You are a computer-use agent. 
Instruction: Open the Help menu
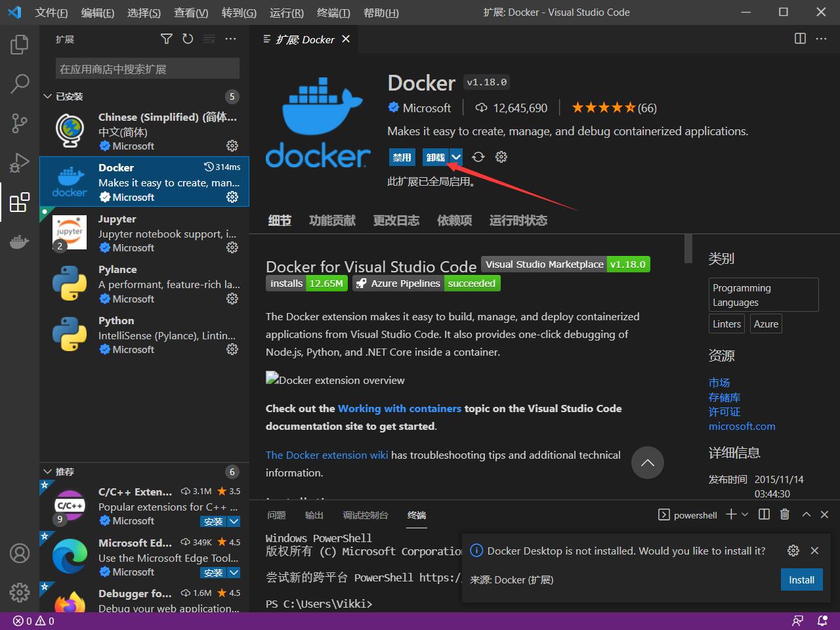381,12
